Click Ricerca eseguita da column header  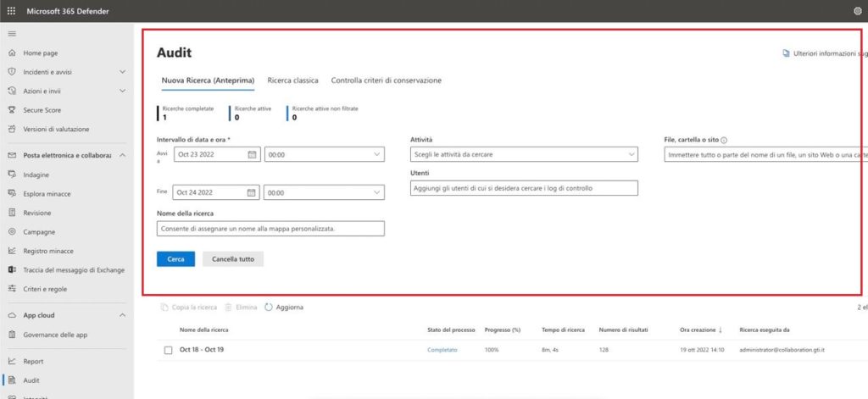[765, 330]
